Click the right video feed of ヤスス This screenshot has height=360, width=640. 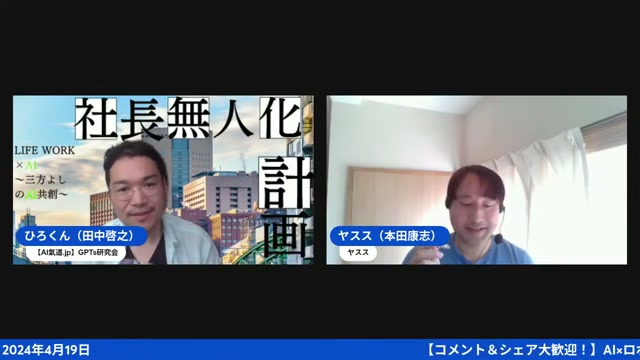477,180
